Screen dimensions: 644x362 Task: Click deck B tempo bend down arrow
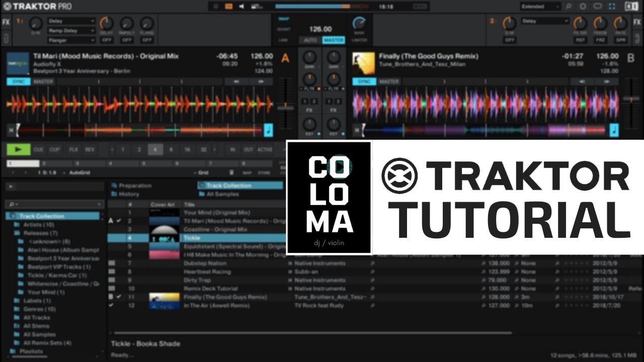coord(582,81)
